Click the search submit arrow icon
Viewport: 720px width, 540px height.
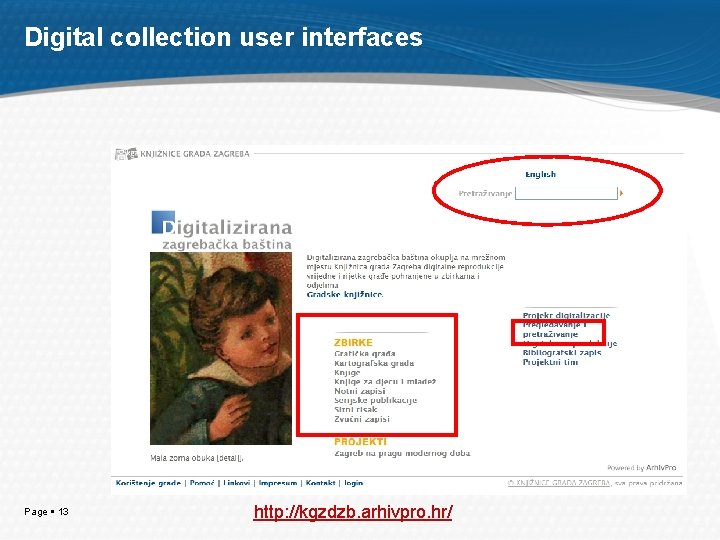(621, 193)
